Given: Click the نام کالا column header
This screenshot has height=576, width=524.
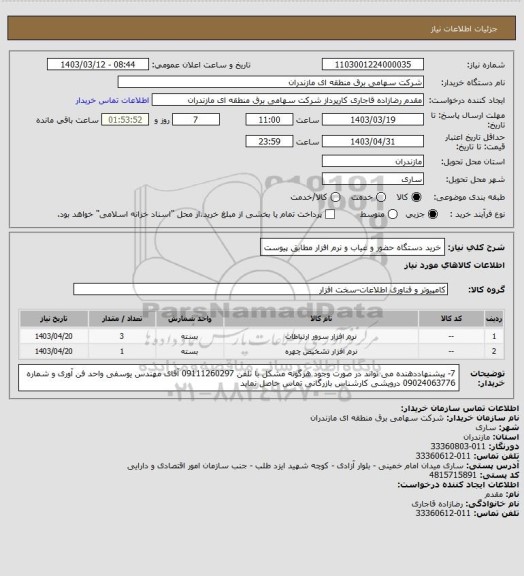Looking at the screenshot, I should (321, 319).
